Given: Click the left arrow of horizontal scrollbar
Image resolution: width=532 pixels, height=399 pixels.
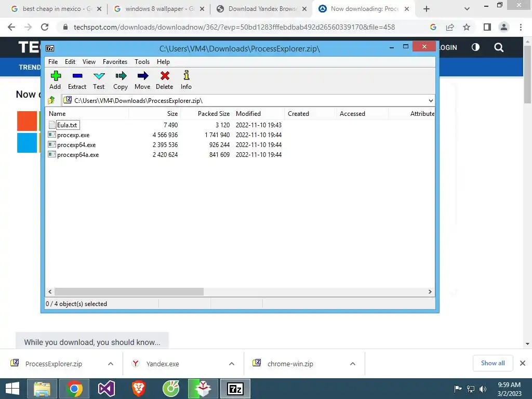Looking at the screenshot, I should (50, 292).
